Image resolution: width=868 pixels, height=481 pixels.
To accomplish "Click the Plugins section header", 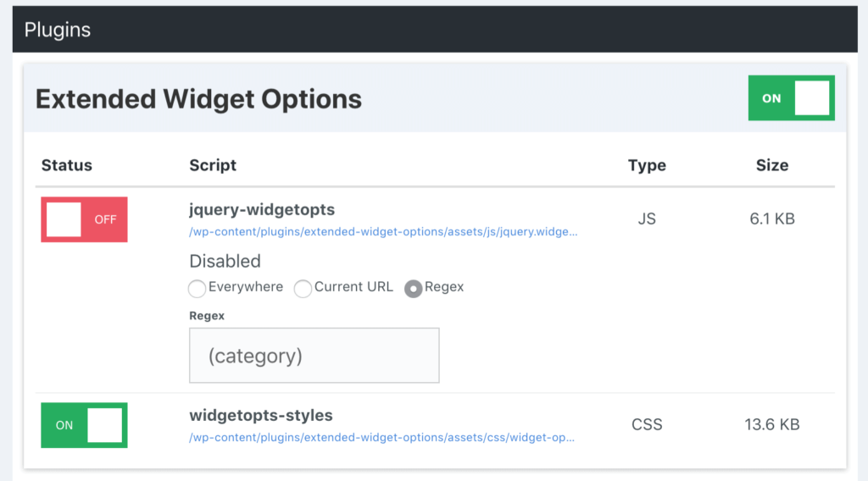I will 58,30.
